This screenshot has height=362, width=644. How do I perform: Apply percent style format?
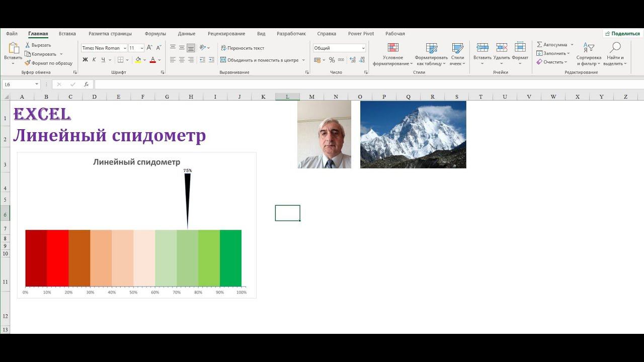click(332, 60)
